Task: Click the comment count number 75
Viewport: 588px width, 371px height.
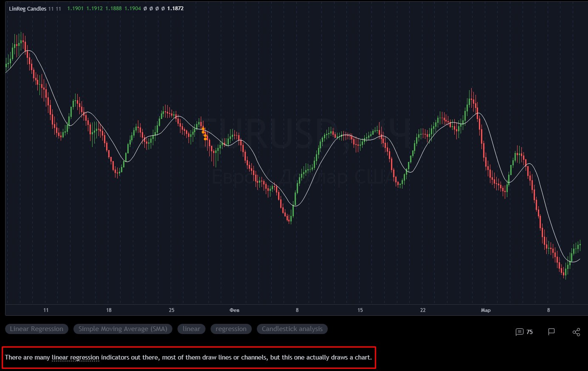Action: tap(529, 332)
